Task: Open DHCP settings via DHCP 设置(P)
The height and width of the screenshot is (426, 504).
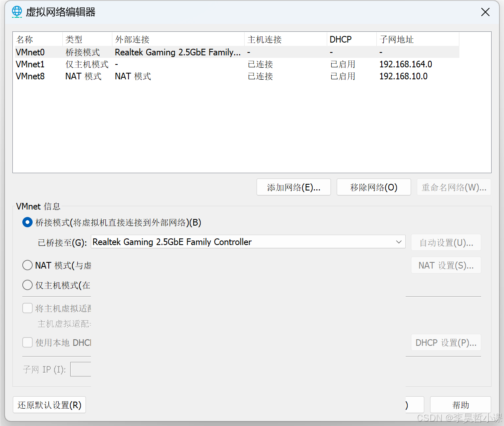Action: (x=446, y=342)
